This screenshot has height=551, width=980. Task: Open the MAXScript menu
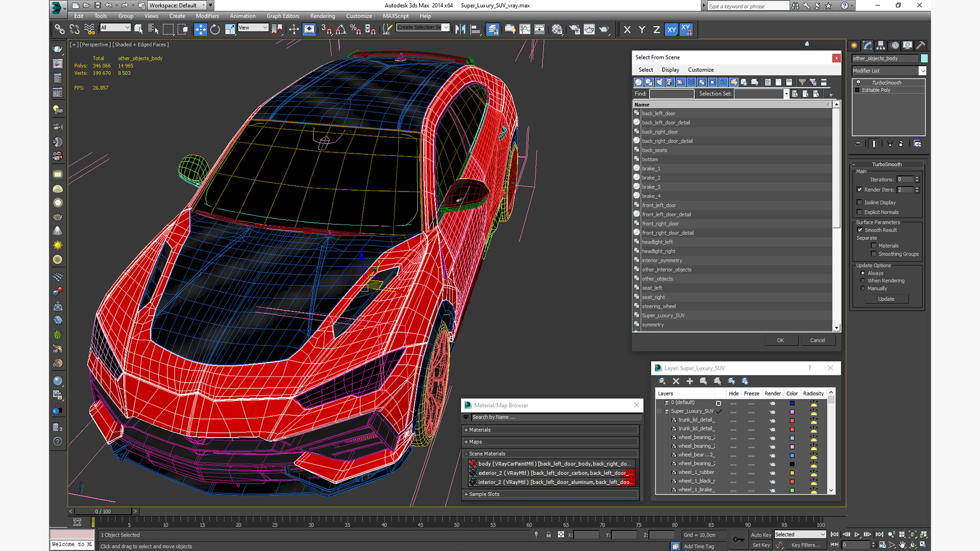click(396, 16)
